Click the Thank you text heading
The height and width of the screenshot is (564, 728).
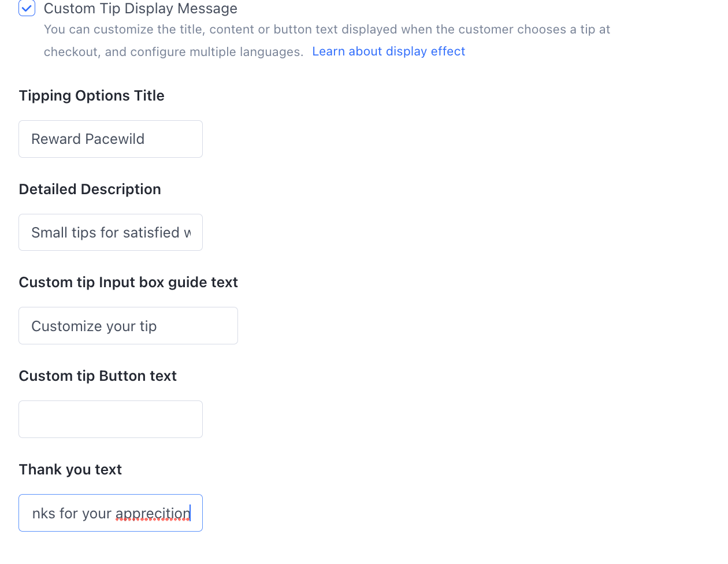[70, 470]
